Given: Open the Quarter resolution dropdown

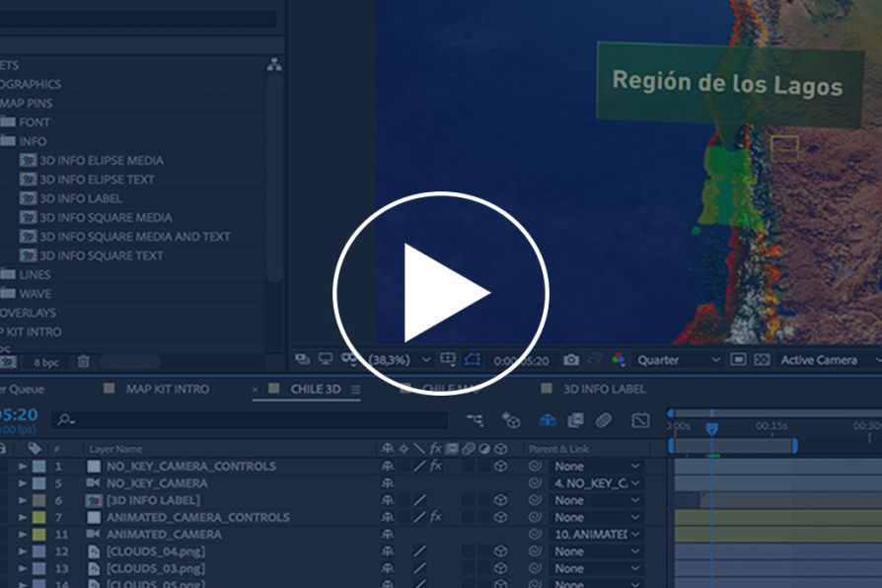Looking at the screenshot, I should point(679,360).
